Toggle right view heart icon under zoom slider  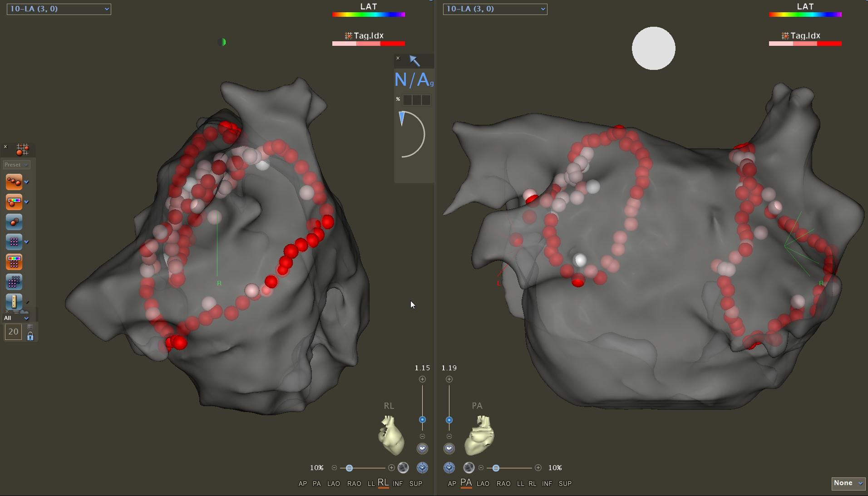(x=449, y=448)
